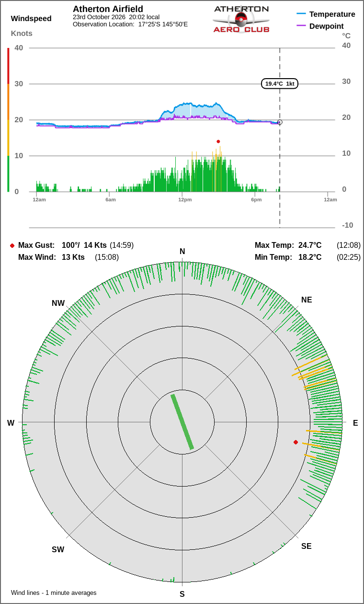
Task: Click the Max Temp value 24.7°C
Action: [310, 245]
